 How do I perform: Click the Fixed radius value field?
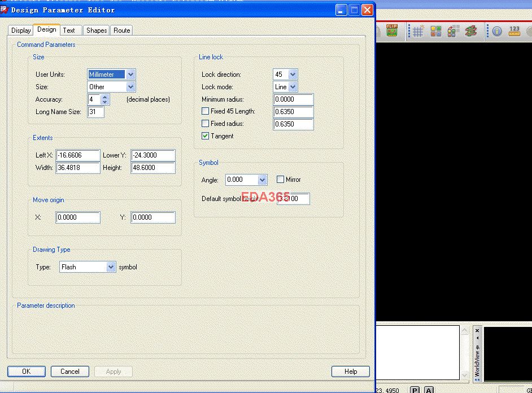pyautogui.click(x=293, y=124)
